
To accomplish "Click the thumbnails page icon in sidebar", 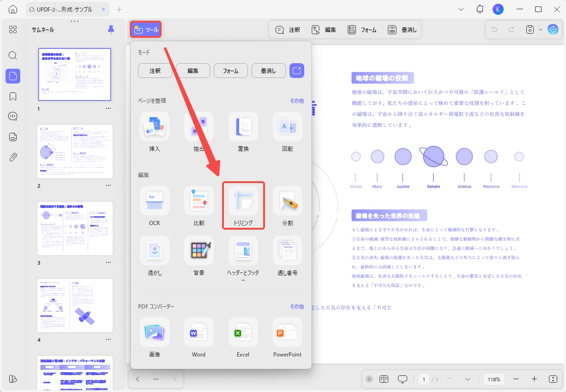I will pos(13,76).
